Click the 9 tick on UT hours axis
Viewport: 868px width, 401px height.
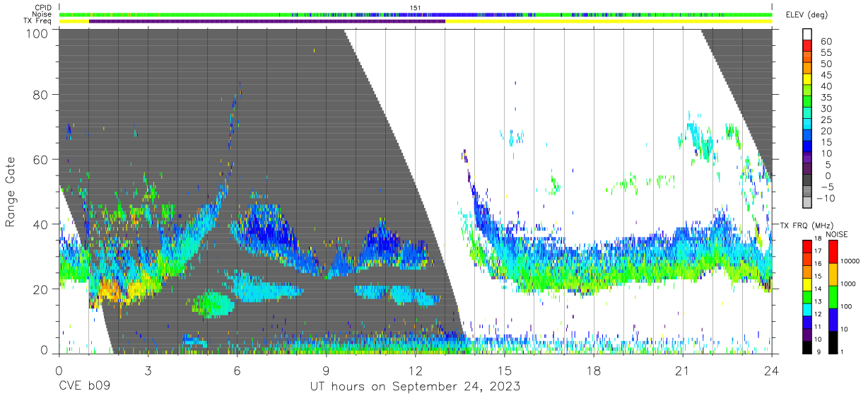(x=326, y=370)
